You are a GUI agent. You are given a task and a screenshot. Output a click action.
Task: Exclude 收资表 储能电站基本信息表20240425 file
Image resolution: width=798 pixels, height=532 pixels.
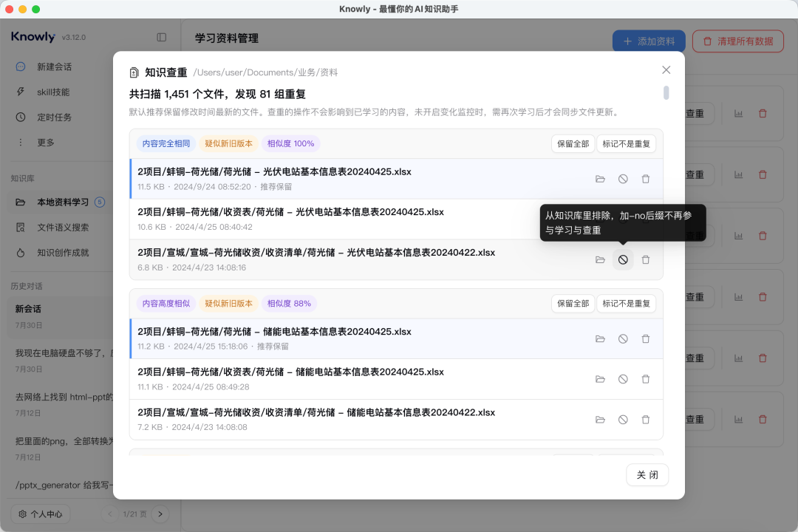pyautogui.click(x=623, y=379)
